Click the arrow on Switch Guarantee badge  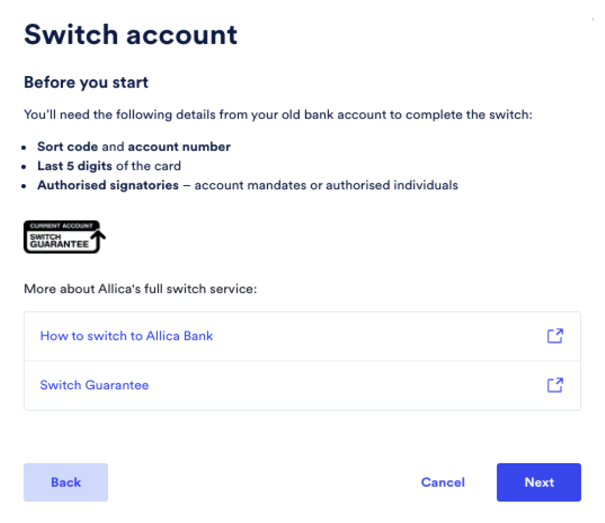[x=99, y=240]
